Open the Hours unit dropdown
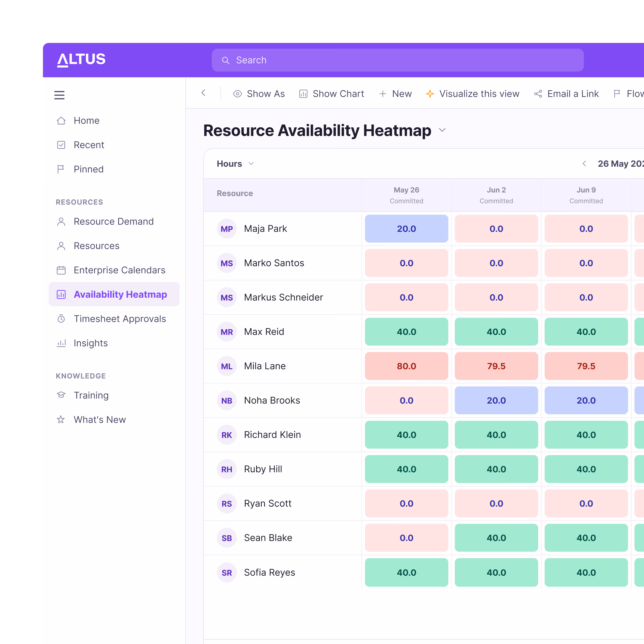This screenshot has height=644, width=644. pos(235,164)
